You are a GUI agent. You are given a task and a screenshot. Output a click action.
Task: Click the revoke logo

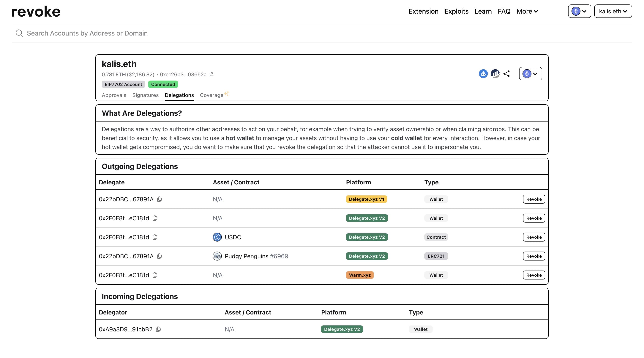pos(36,12)
